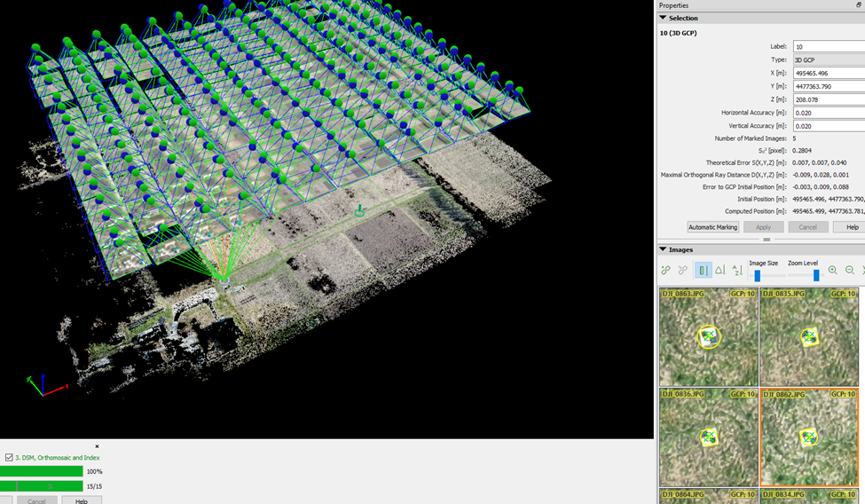
Task: Collapse the Images section
Action: pyautogui.click(x=663, y=249)
